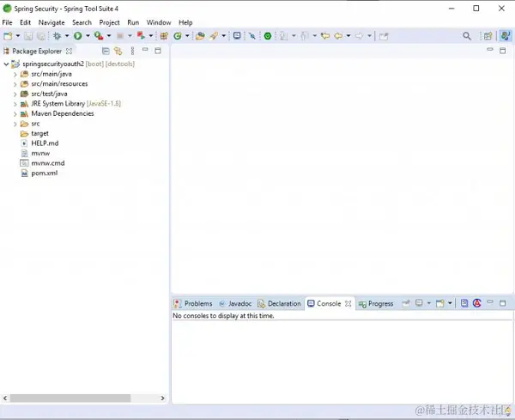Image resolution: width=515 pixels, height=420 pixels.
Task: Click the toolbar Search magnifier icon
Action: click(x=467, y=36)
